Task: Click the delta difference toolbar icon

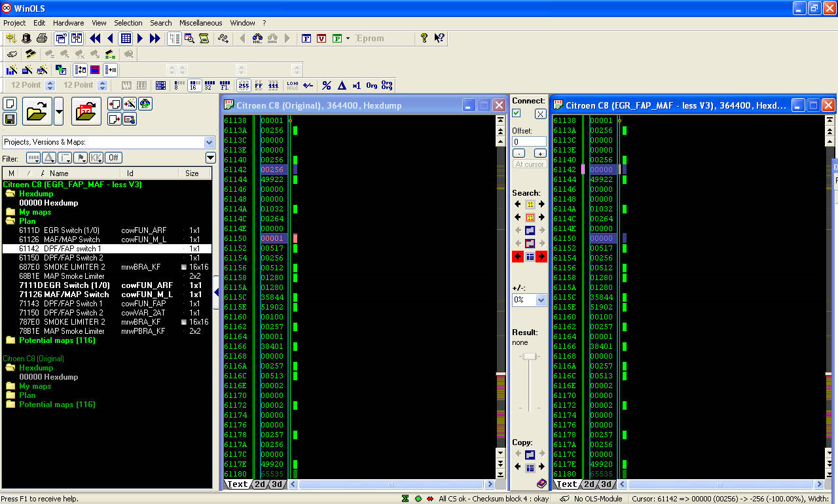Action: coord(342,85)
